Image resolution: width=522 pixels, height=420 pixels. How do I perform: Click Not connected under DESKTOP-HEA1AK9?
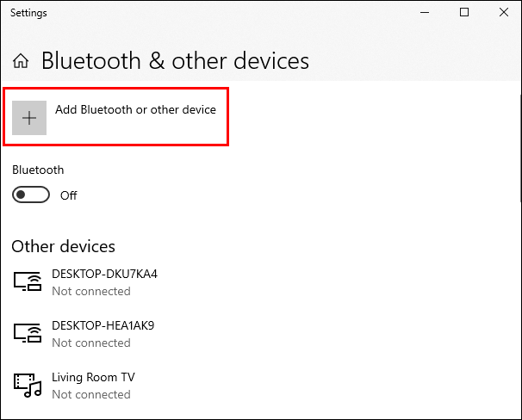click(91, 343)
